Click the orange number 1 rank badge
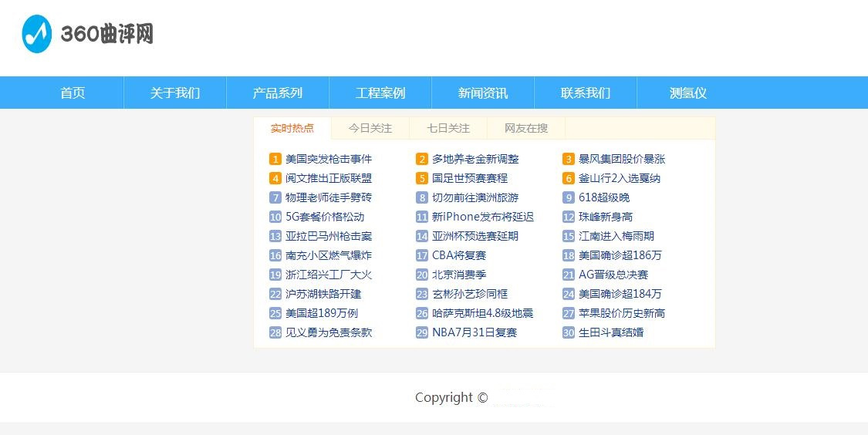The image size is (868, 435). [x=275, y=160]
